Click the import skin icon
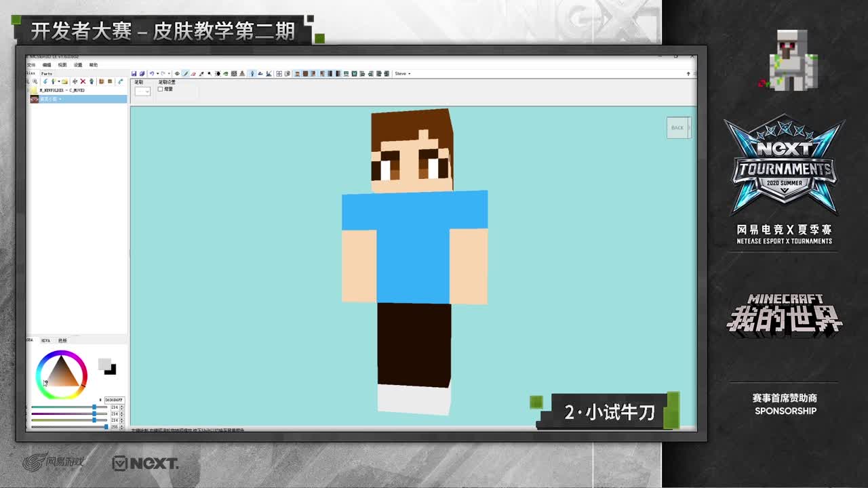The height and width of the screenshot is (488, 868). 45,81
